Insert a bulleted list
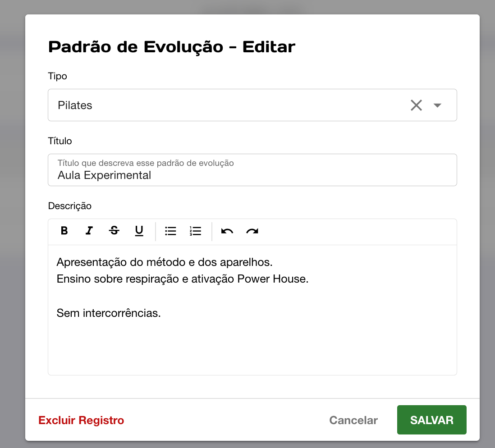This screenshot has width=495, height=448. 170,231
